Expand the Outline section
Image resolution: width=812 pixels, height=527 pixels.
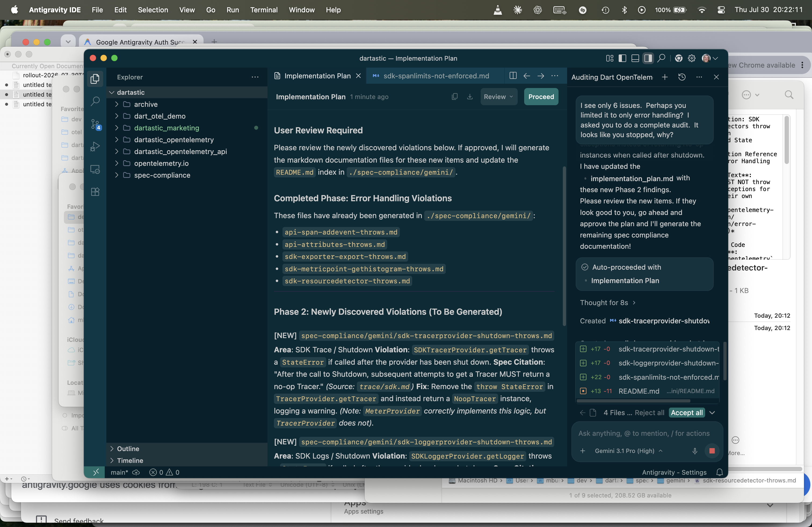[x=187, y=449]
